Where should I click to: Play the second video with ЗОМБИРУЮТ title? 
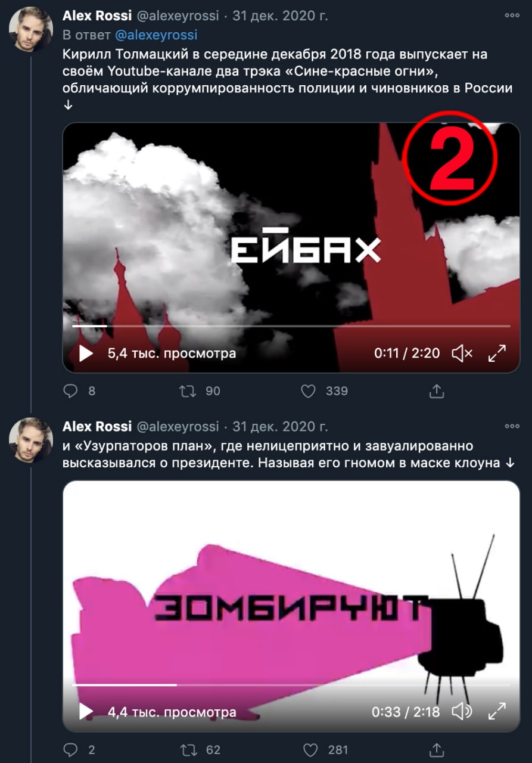point(86,711)
